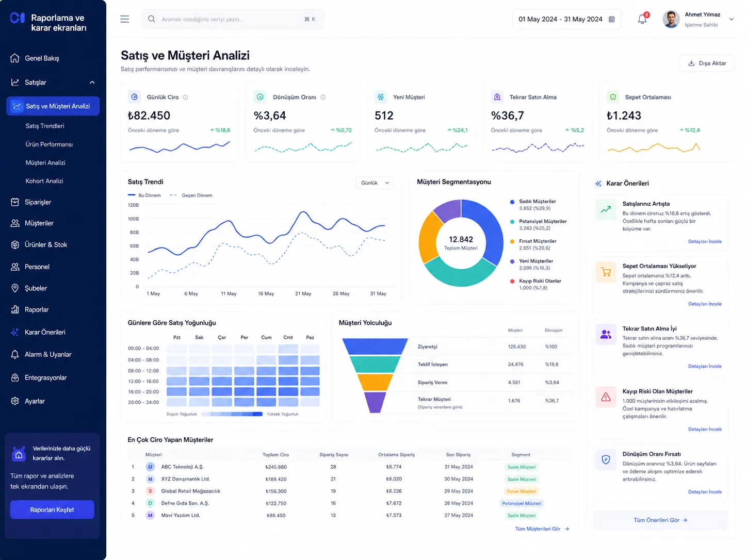This screenshot has height=560, width=747.
Task: Toggle the Geçen Dönem legend series
Action: click(x=191, y=195)
